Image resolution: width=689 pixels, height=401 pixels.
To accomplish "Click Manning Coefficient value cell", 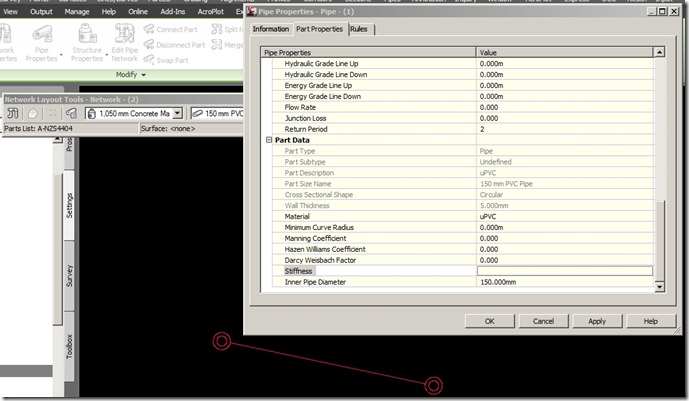I will click(x=565, y=238).
